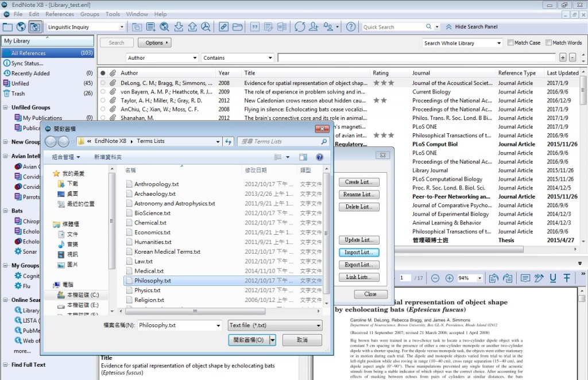The width and height of the screenshot is (588, 380).
Task: Click the Open Link icon
Action: (x=223, y=27)
